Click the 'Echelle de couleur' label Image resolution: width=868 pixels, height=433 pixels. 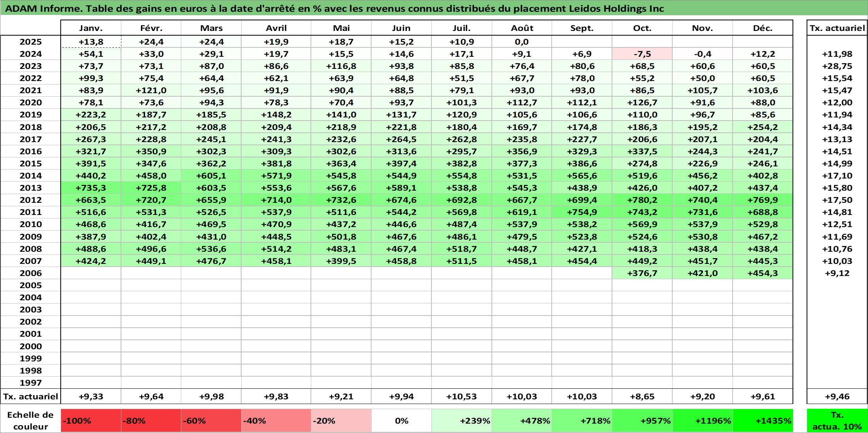[x=31, y=421]
